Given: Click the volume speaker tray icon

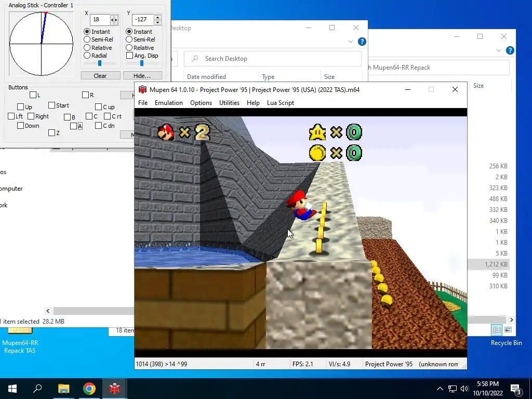Looking at the screenshot, I should click(x=464, y=389).
